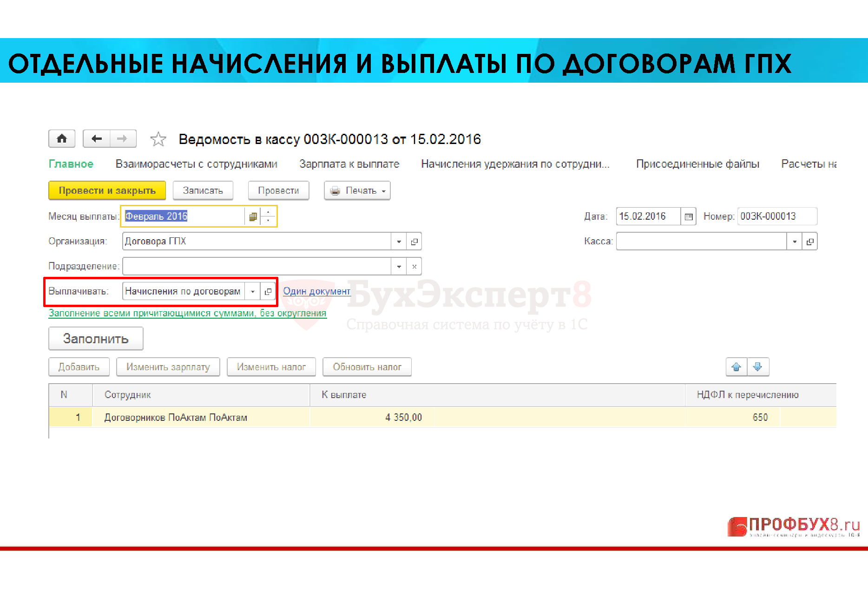Focus the Номер field 003К-000013
The image size is (868, 602).
point(777,216)
